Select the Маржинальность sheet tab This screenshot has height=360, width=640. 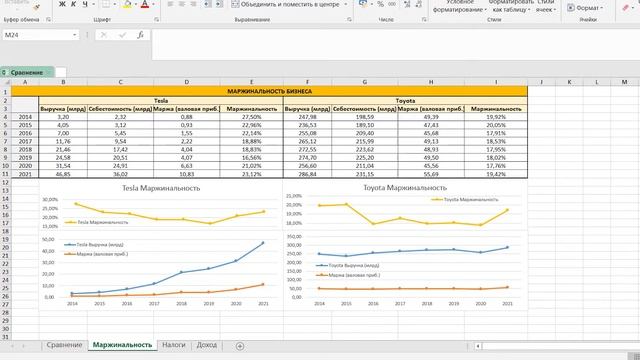tap(122, 345)
